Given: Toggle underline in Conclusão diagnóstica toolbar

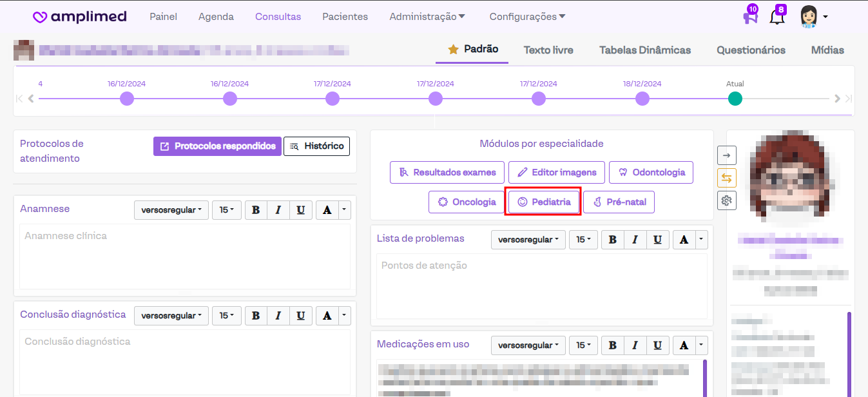Looking at the screenshot, I should 300,316.
